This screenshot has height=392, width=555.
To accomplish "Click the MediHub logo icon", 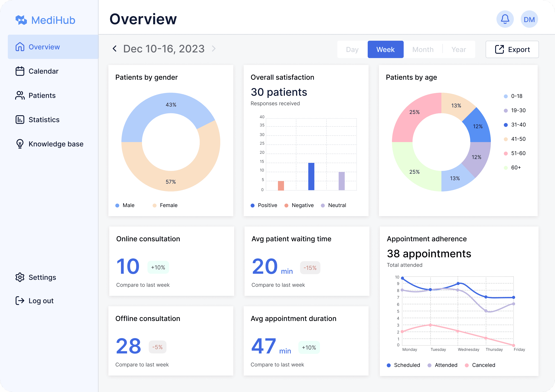I will (x=21, y=20).
